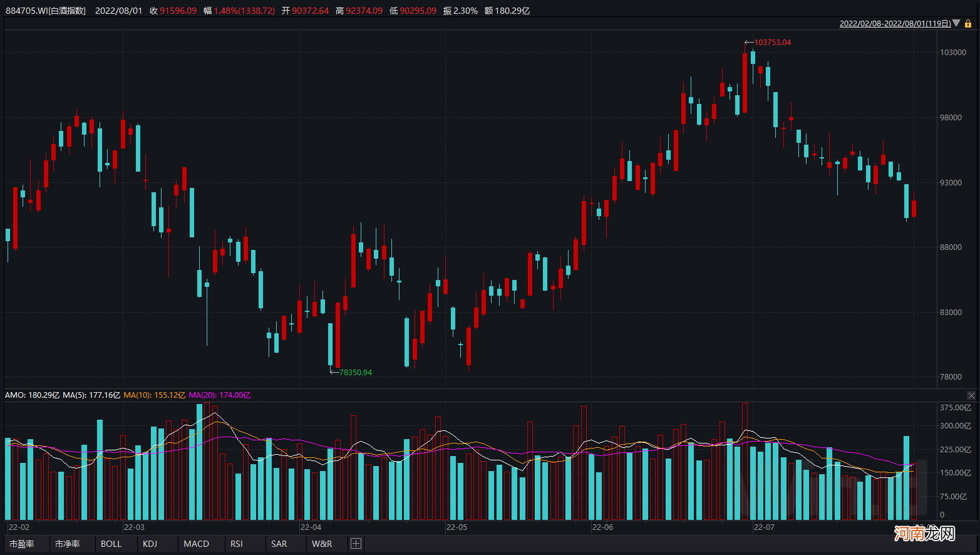Click the opening value 90372.64
This screenshot has width=980, height=555.
pyautogui.click(x=310, y=11)
